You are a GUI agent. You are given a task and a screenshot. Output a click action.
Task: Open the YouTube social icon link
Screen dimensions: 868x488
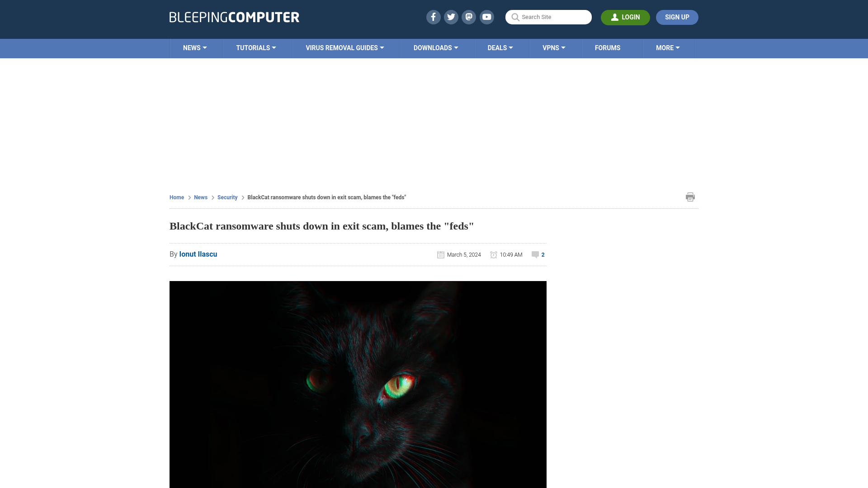pos(487,17)
